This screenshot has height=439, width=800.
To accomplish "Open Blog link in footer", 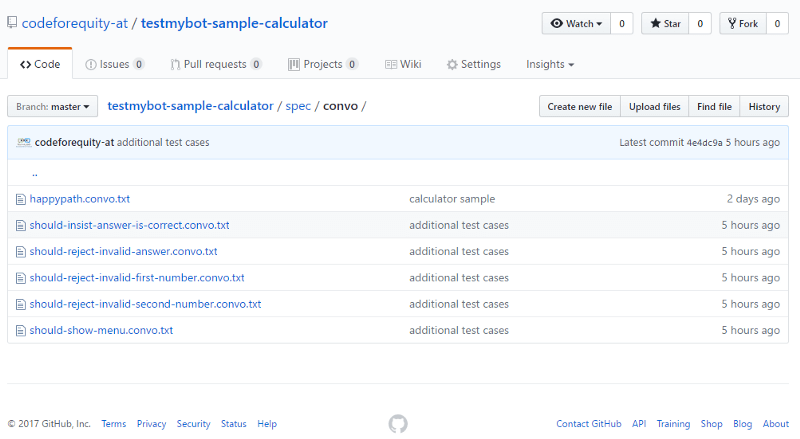I will 743,424.
